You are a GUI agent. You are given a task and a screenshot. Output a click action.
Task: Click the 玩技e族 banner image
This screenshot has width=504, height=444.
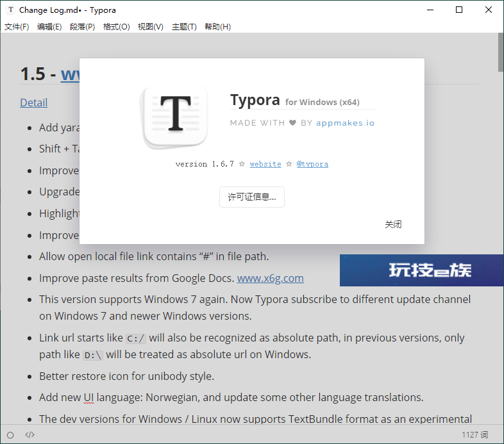point(422,270)
